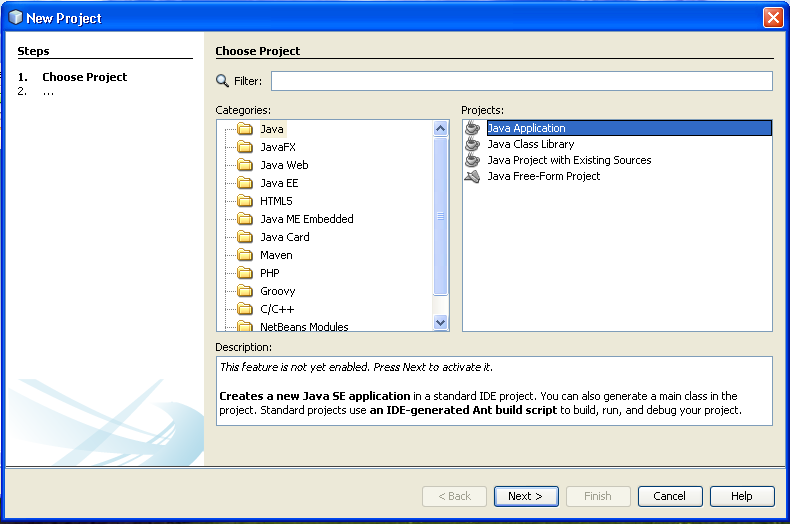Viewport: 790px width, 524px height.
Task: Click the Cancel button
Action: [x=670, y=496]
